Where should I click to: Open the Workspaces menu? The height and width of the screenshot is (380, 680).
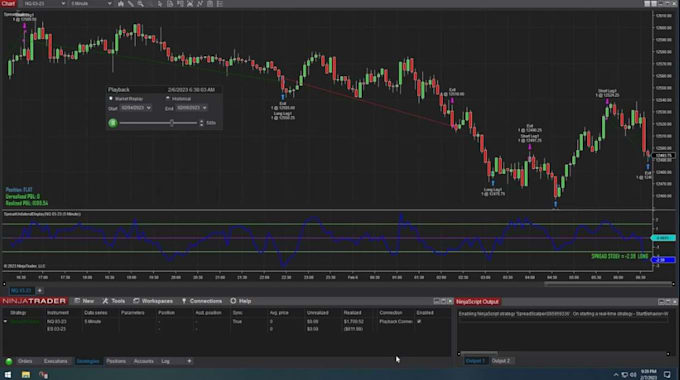pos(153,301)
